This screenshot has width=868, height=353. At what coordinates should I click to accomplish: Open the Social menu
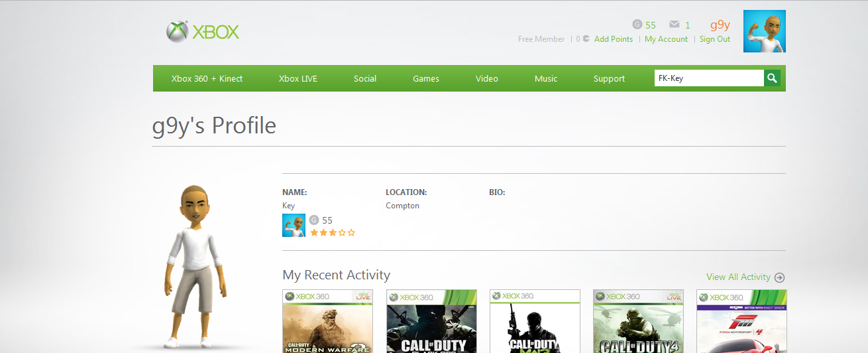(x=365, y=78)
